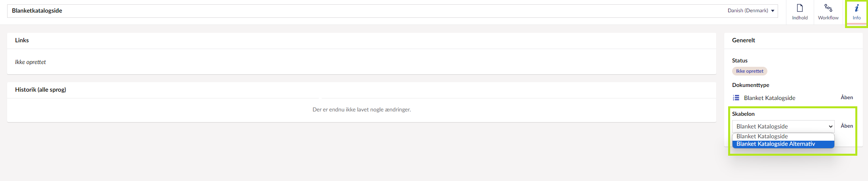Click the Ikke oprettet status badge
This screenshot has height=181, width=868.
749,71
